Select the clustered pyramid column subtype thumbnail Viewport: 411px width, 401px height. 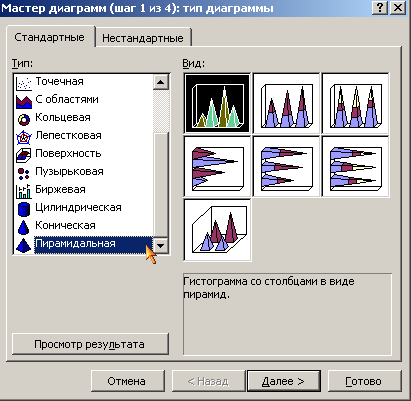point(217,103)
